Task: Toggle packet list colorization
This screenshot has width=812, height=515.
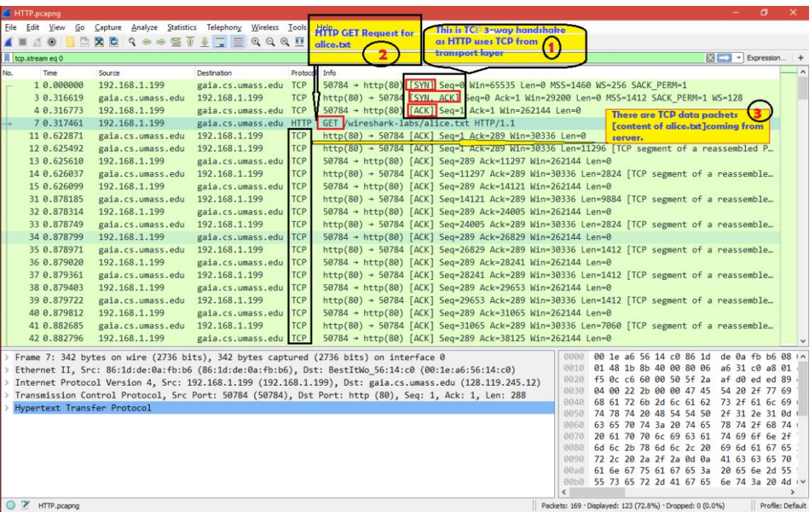Action: click(238, 42)
